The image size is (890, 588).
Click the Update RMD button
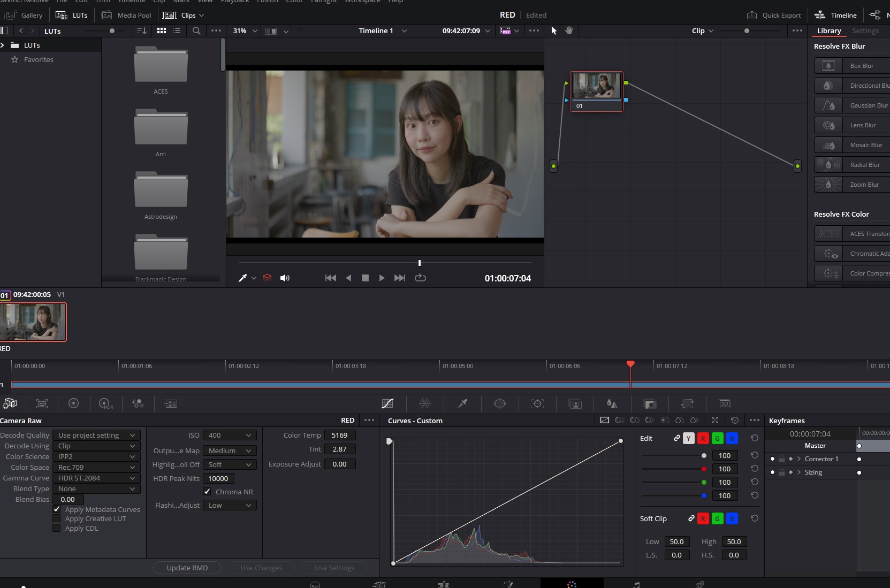pos(187,568)
